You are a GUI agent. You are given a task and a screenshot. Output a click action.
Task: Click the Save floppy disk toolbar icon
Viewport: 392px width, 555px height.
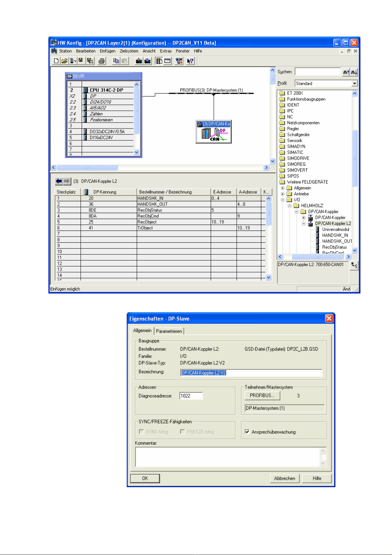81,61
